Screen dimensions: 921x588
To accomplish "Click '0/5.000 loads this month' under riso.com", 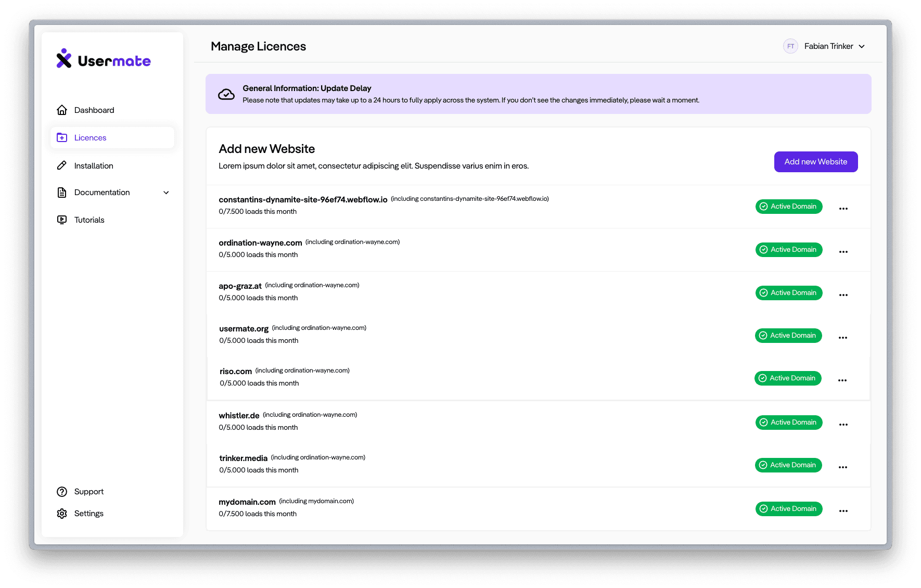I will pos(259,384).
